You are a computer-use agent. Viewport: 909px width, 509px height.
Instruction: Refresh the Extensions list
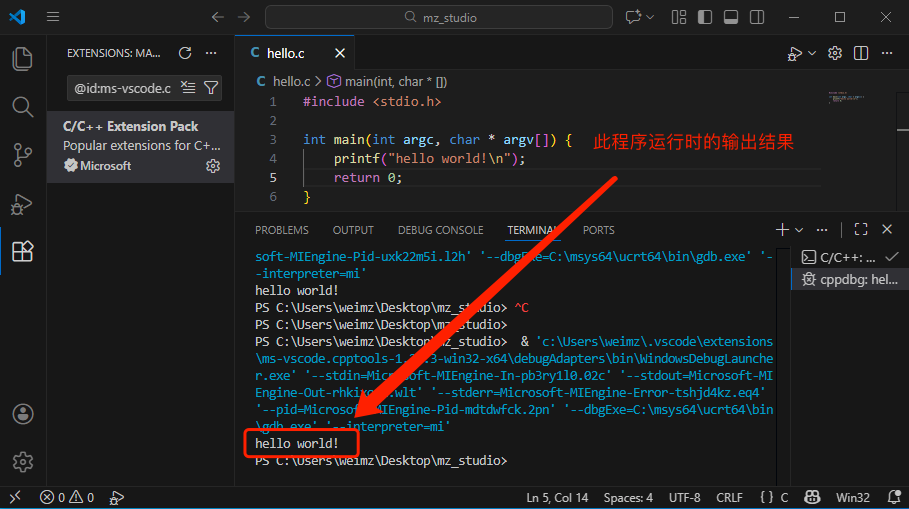click(x=185, y=53)
